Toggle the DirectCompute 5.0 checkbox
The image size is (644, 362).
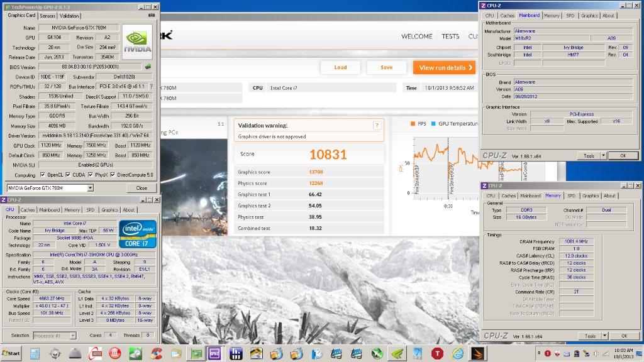pos(113,175)
